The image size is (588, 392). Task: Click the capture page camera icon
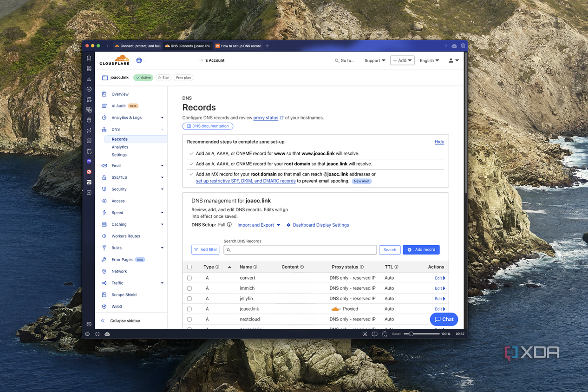click(x=365, y=334)
